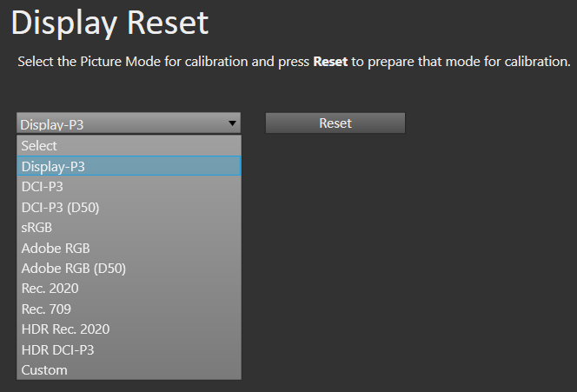The width and height of the screenshot is (577, 392).
Task: Open the Display-P3 picture mode combo box
Action: (129, 123)
